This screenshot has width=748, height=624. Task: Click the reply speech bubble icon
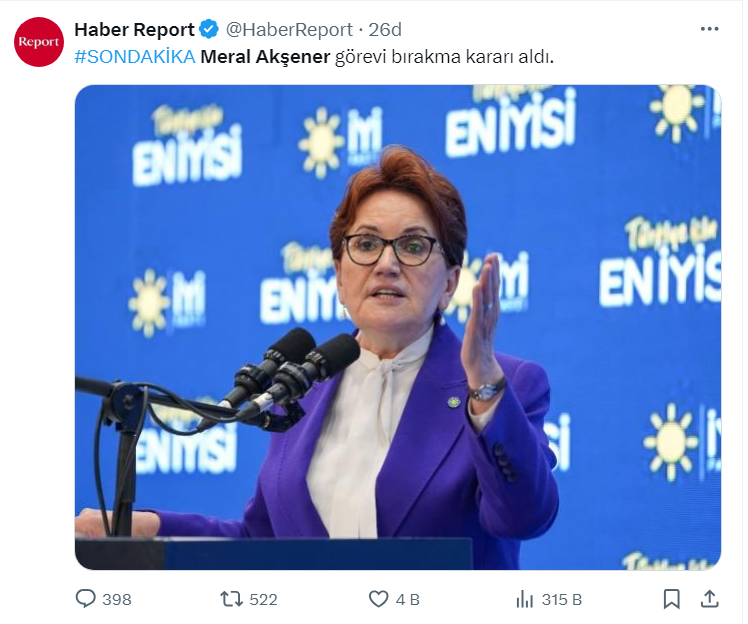pyautogui.click(x=86, y=599)
